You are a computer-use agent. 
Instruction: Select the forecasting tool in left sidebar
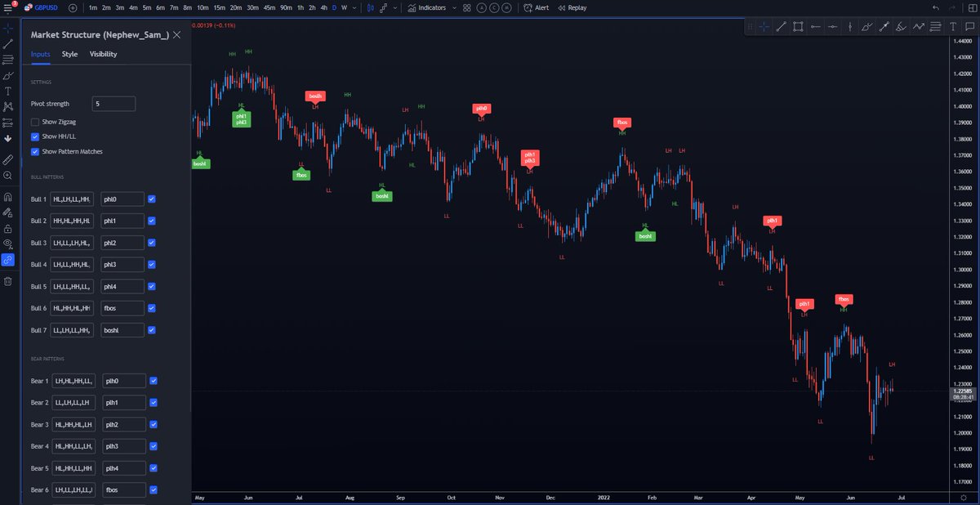pos(8,123)
